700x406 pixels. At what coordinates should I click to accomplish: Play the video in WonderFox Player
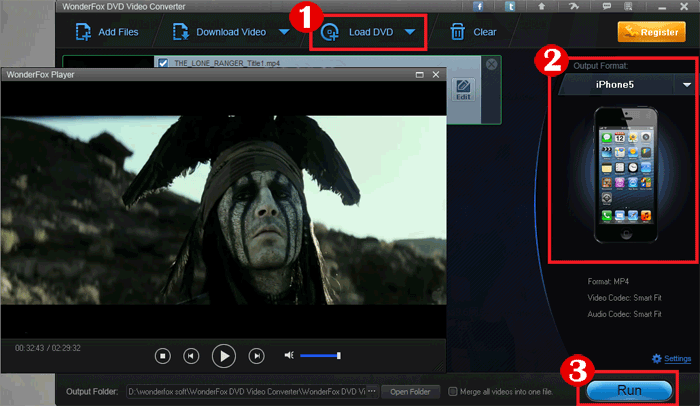pyautogui.click(x=224, y=356)
